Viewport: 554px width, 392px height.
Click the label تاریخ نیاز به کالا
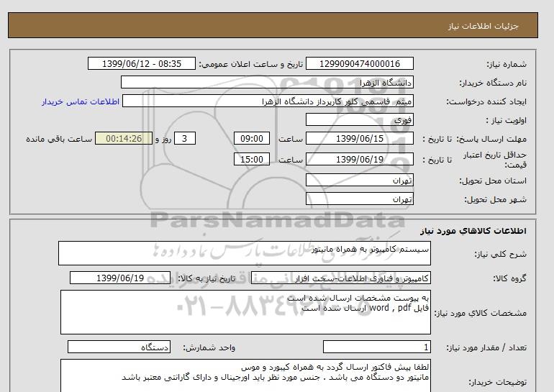click(206, 278)
